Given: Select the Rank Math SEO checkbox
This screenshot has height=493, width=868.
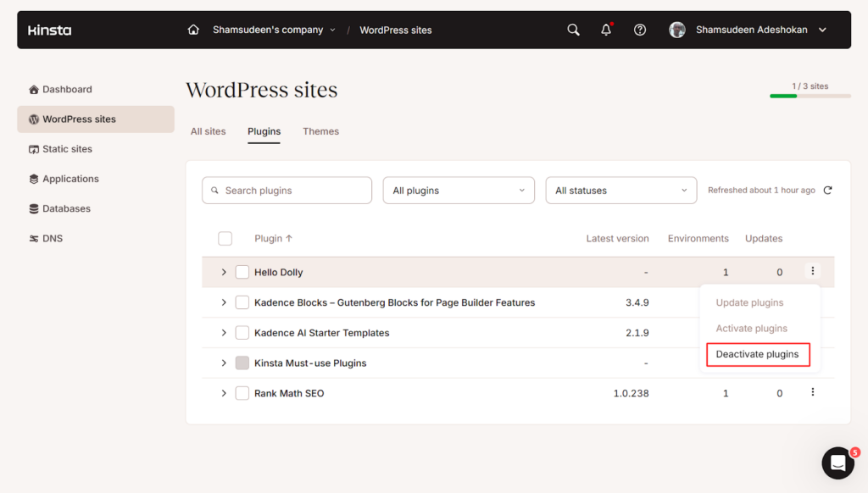Looking at the screenshot, I should (242, 392).
